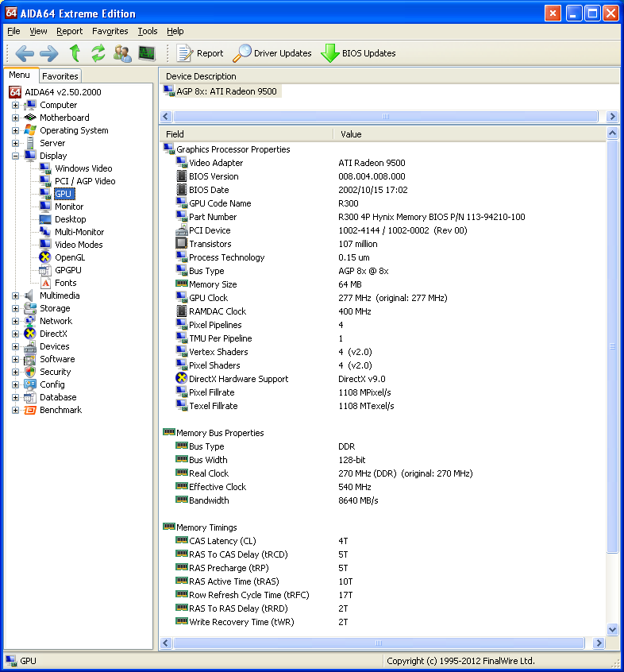Click the users icon in the toolbar
The image size is (624, 672).
pos(122,53)
